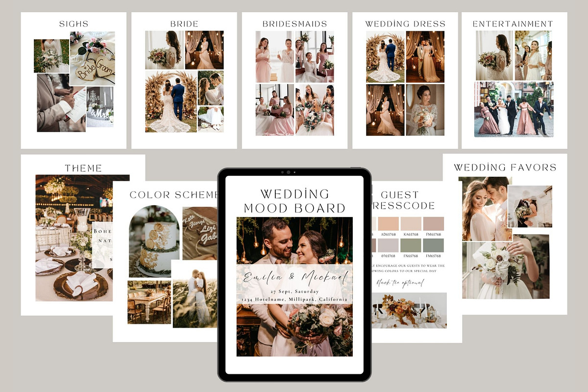Click the tablet front camera dot
The height and width of the screenshot is (392, 588).
288,172
